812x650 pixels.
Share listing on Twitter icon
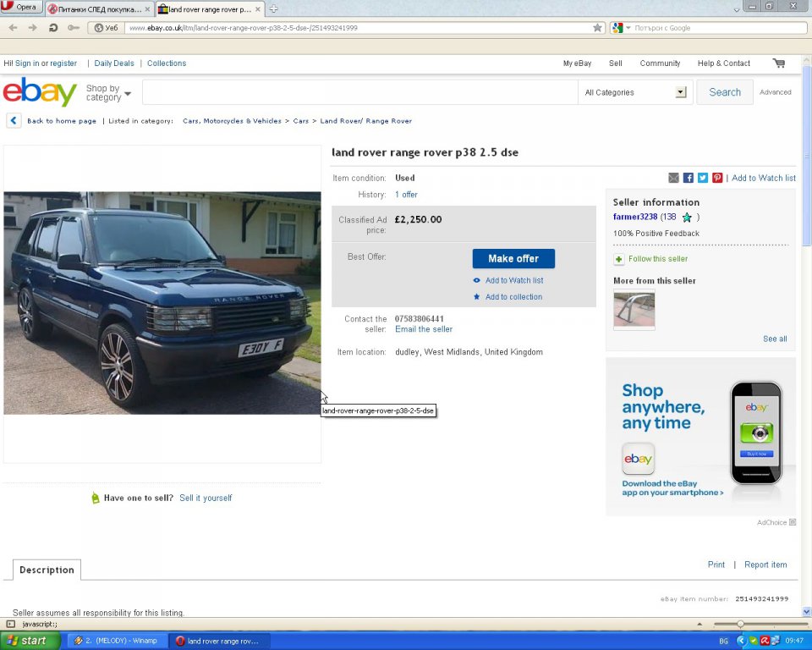pyautogui.click(x=702, y=178)
